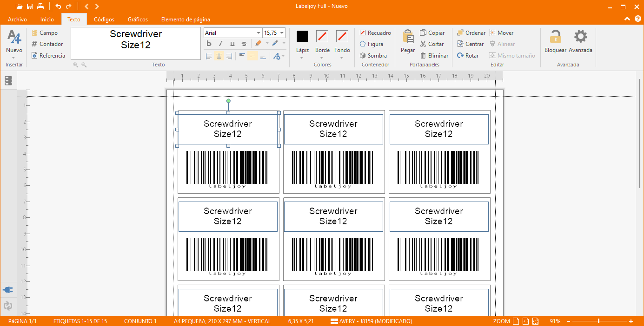Toggle the Recuadro frame option
Image resolution: width=644 pixels, height=326 pixels.
[375, 33]
